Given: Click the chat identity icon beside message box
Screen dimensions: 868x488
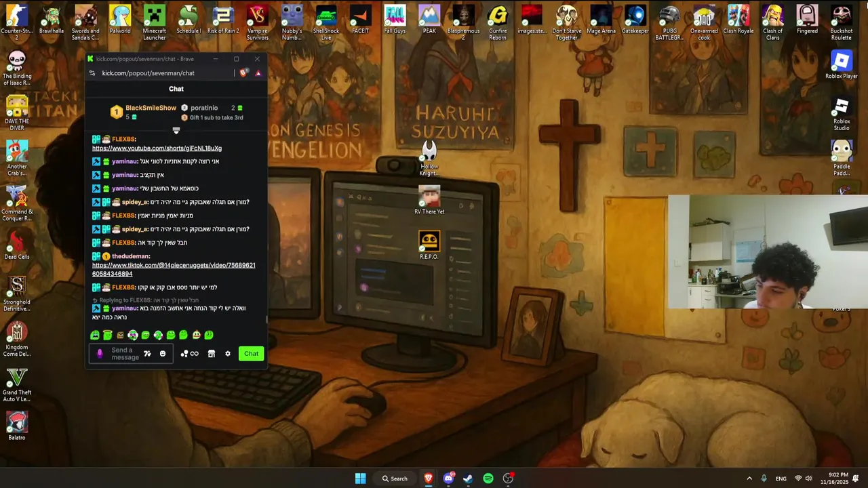Looking at the screenshot, I should [x=100, y=353].
